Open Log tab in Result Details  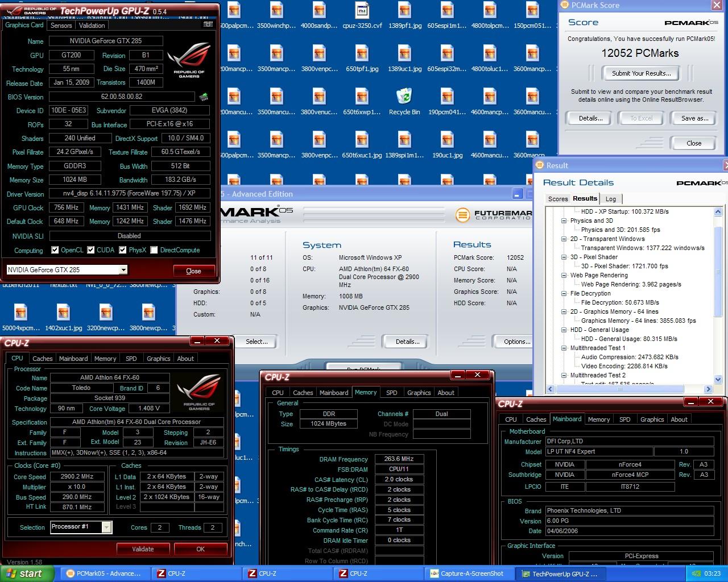(x=611, y=199)
